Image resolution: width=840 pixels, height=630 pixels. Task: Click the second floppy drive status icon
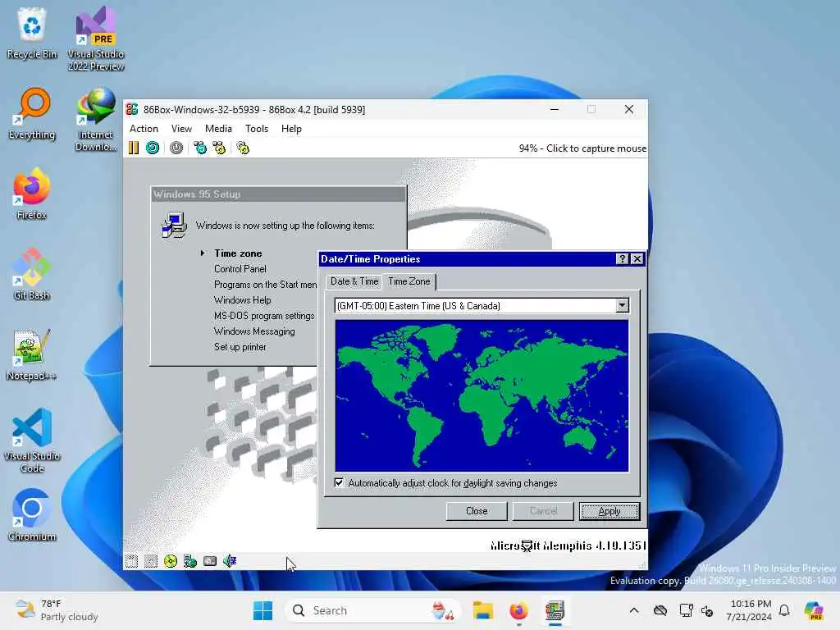tap(151, 561)
